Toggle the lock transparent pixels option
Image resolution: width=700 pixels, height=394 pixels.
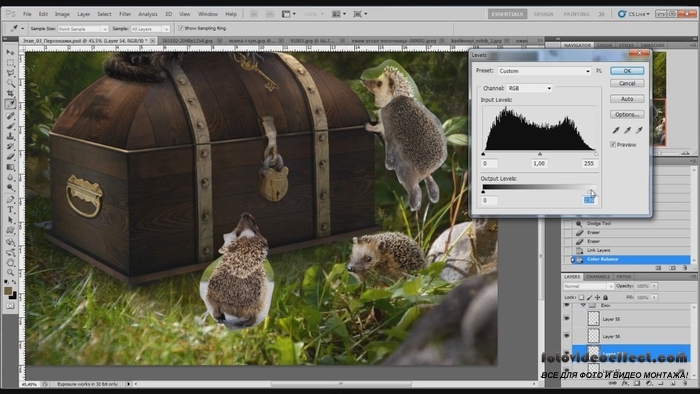581,297
